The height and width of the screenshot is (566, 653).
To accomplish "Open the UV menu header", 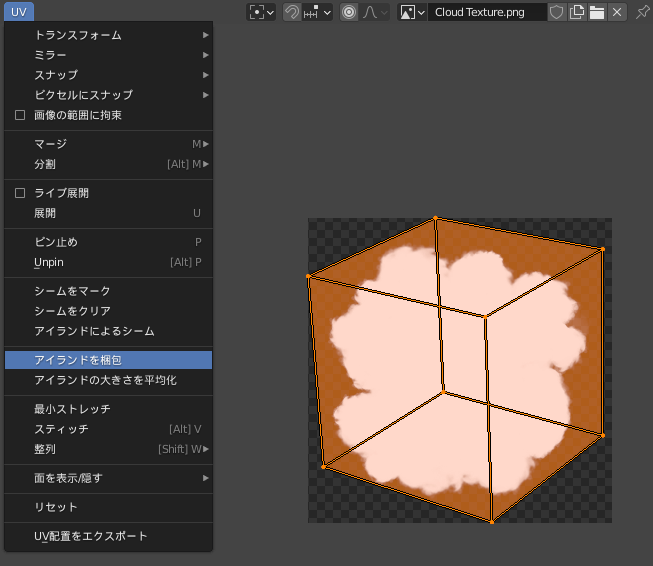I will [19, 12].
